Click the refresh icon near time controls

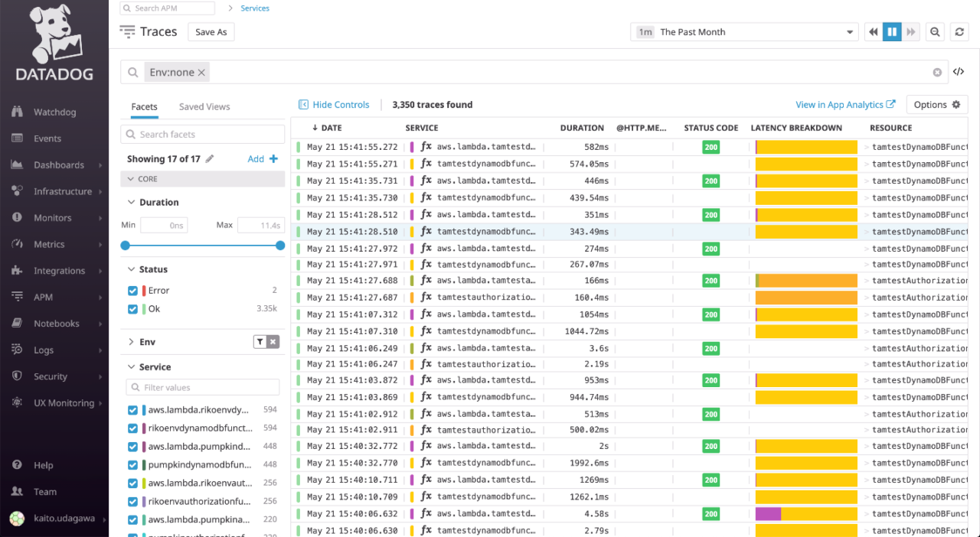pyautogui.click(x=959, y=31)
